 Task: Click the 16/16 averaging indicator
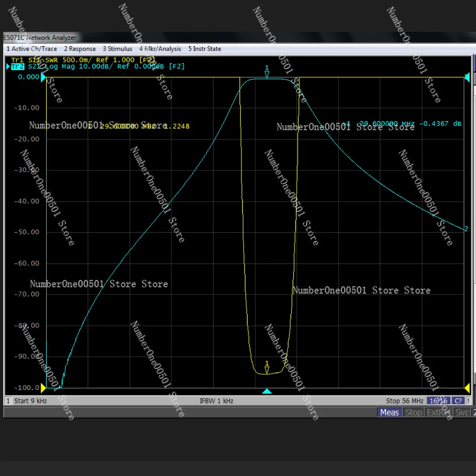pyautogui.click(x=439, y=401)
